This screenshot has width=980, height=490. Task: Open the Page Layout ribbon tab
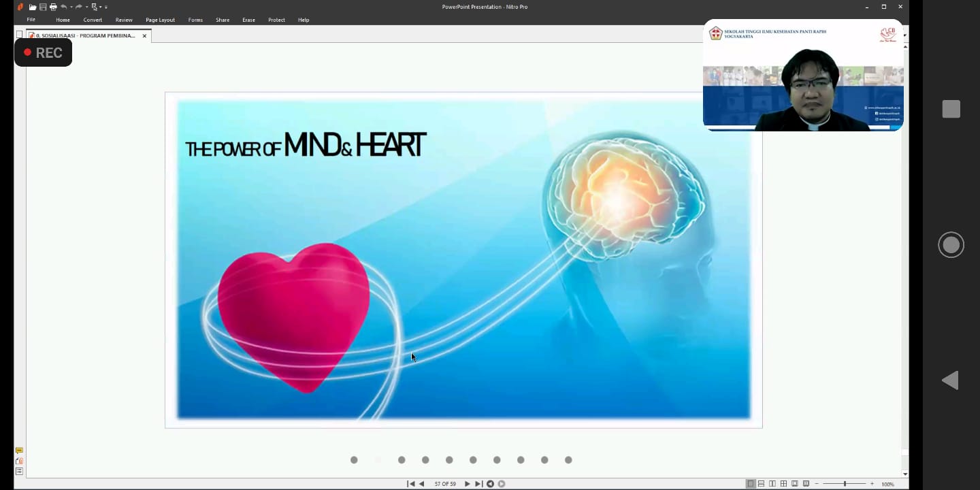(x=160, y=20)
